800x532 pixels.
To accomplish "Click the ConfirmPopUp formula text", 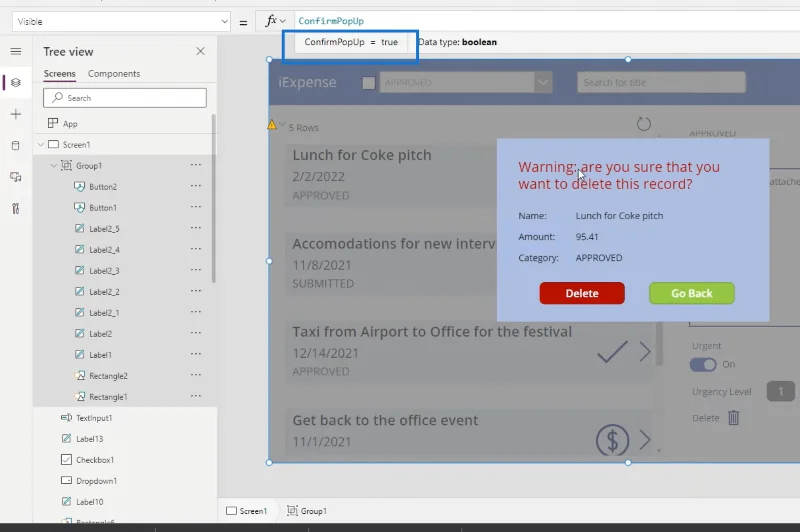I will coord(331,21).
